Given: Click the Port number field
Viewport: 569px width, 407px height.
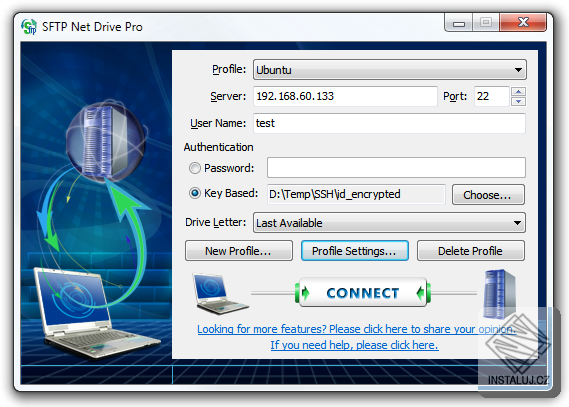Looking at the screenshot, I should [492, 96].
